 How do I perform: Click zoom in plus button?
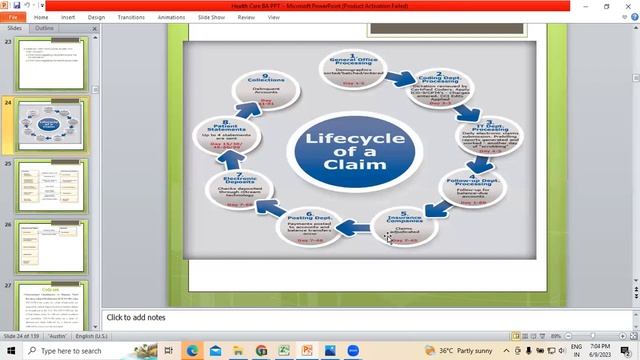[622, 336]
